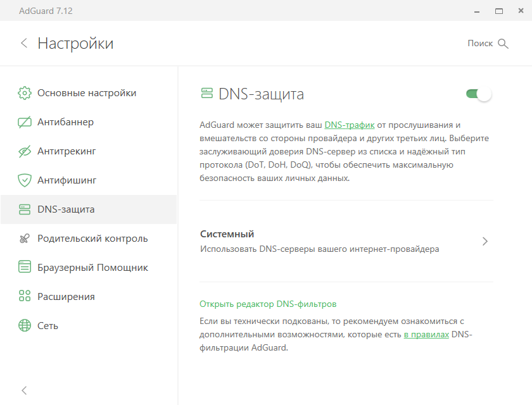The image size is (532, 405).
Task: Turn off the DNS-защита switch
Action: pyautogui.click(x=479, y=94)
